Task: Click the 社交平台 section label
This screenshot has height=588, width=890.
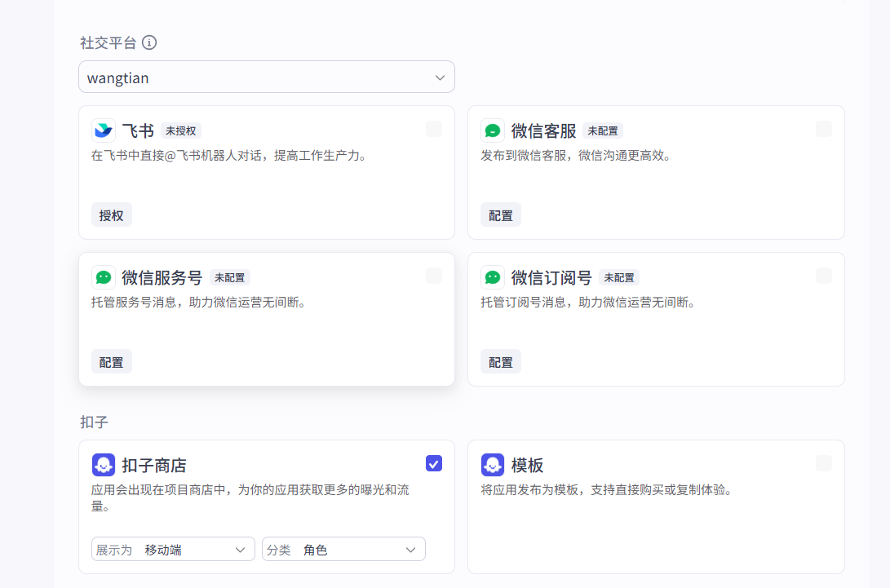Action: 108,42
